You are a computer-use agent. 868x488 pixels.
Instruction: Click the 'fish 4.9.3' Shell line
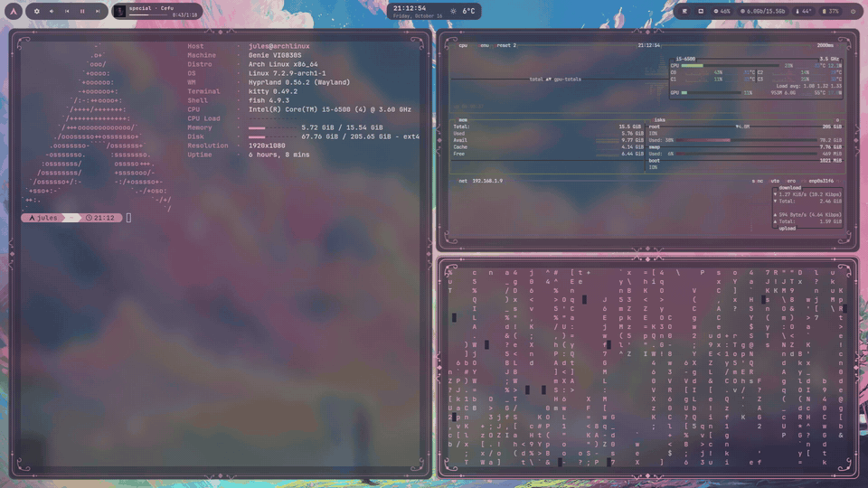click(x=269, y=100)
